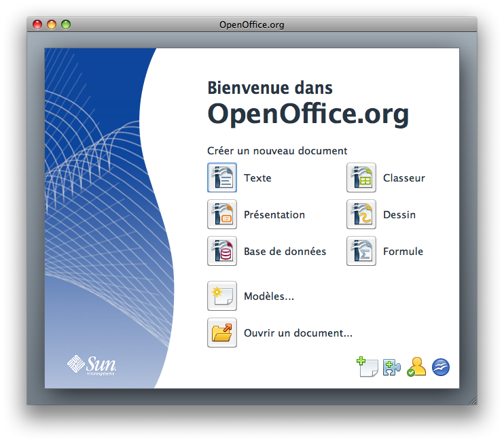The image size is (504, 442).
Task: Open a new Présentation via its icon
Action: coord(222,214)
